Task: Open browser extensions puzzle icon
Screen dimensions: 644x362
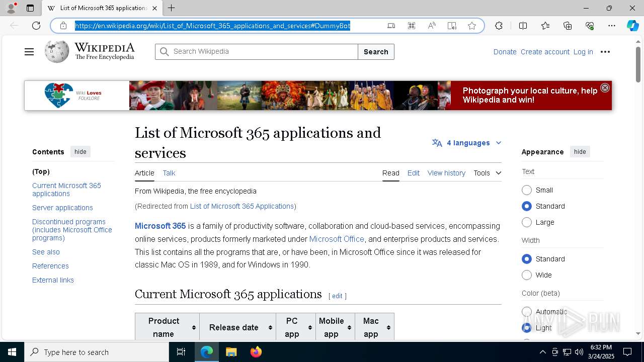Action: [499, 26]
